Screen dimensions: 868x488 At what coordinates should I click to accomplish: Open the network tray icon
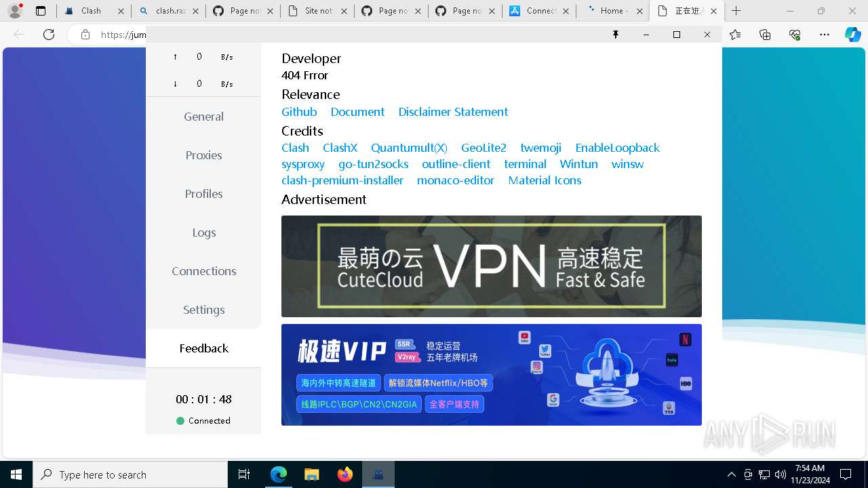[764, 474]
